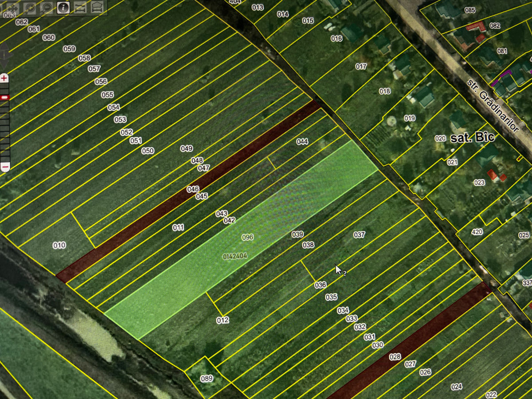Click parcel label 021

tap(452, 162)
